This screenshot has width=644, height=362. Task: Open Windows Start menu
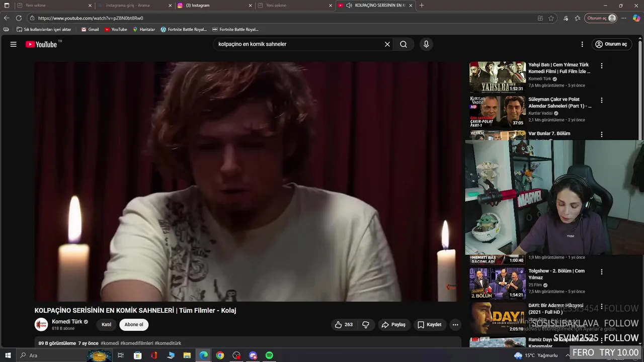pyautogui.click(x=8, y=355)
